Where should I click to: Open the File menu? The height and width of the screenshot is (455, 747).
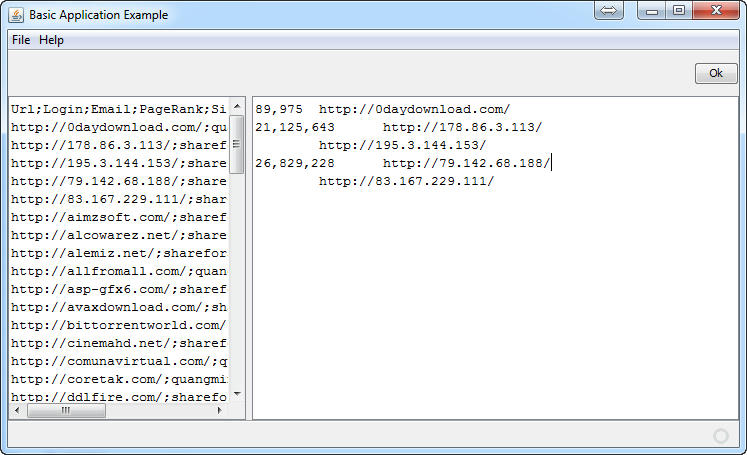point(21,40)
